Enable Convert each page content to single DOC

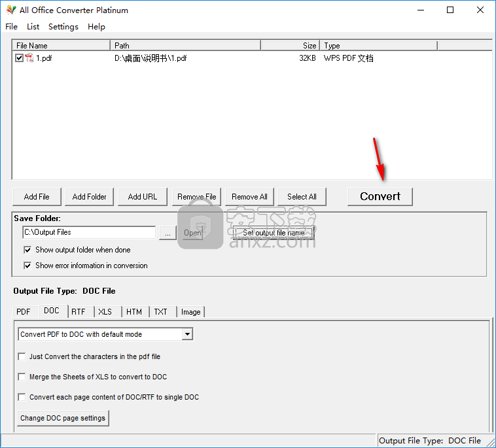(22, 397)
